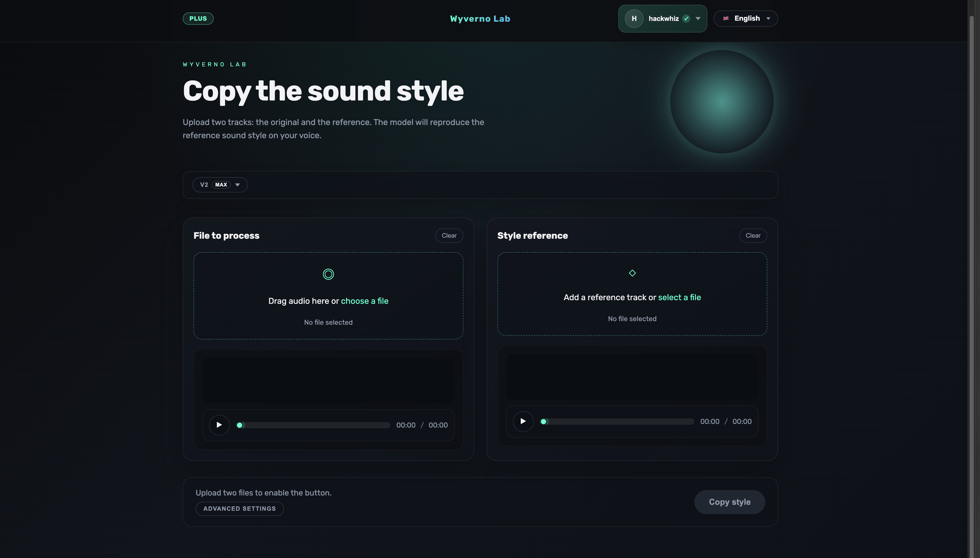Play the File to process audio
Image resolution: width=980 pixels, height=558 pixels.
219,425
